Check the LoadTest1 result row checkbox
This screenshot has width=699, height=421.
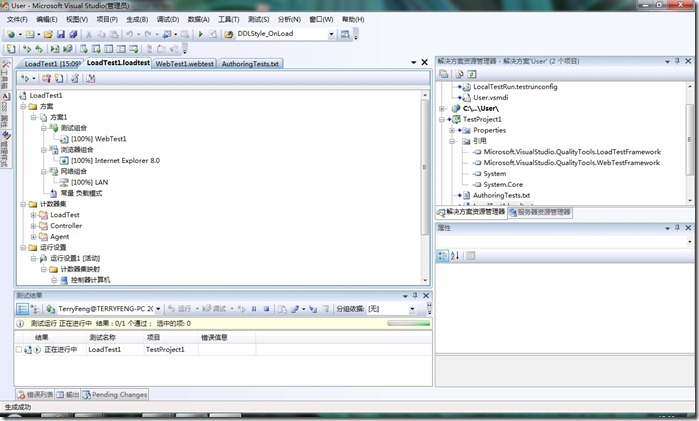tap(19, 350)
